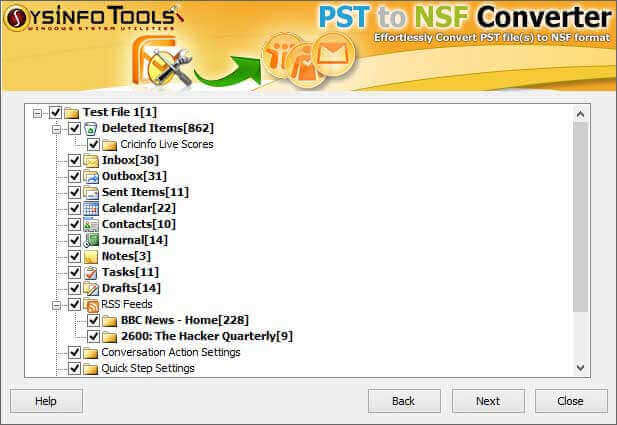Click the RSS Feeds orange icon
This screenshot has height=425, width=617.
91,305
